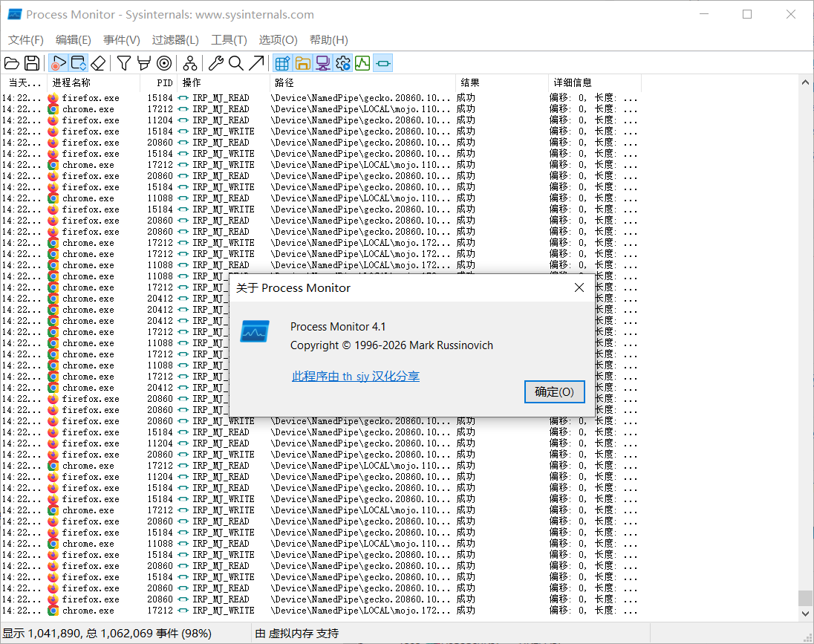Click the Process Monitor title bar app icon
814x644 pixels.
(15, 15)
